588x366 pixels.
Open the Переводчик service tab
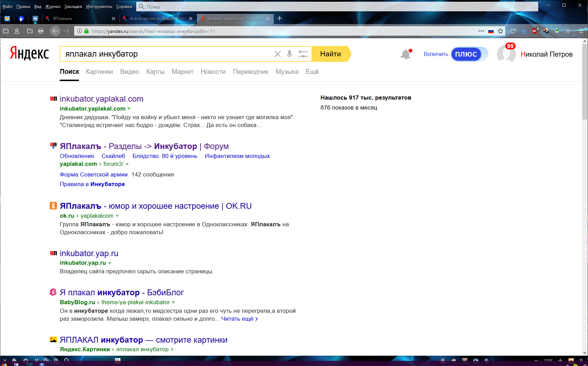click(x=250, y=71)
